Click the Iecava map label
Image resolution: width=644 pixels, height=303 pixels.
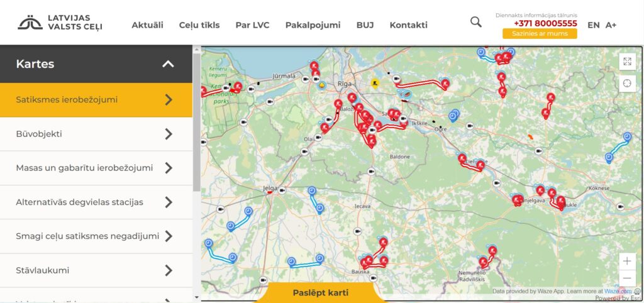tap(363, 206)
